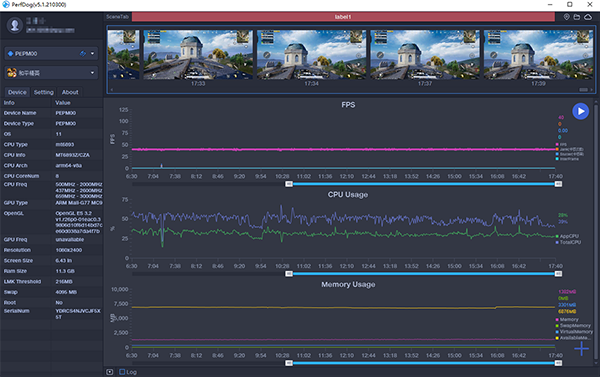Click the user avatar icon
The width and height of the screenshot is (600, 377).
15,25
